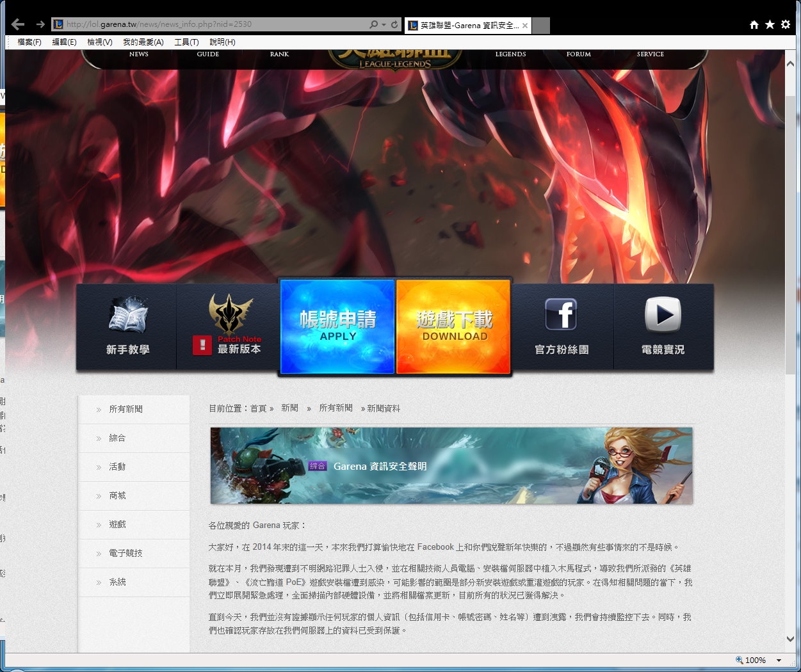The width and height of the screenshot is (801, 672).
Task: Click the 100% zoom level text
Action: (x=756, y=660)
